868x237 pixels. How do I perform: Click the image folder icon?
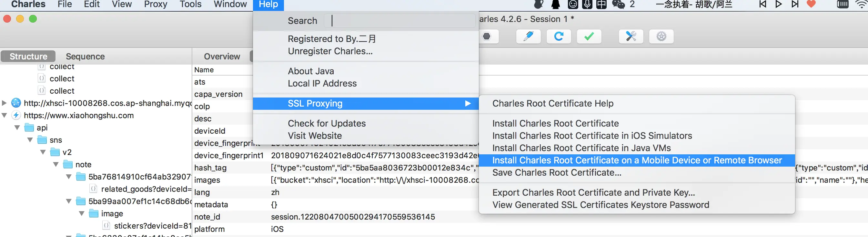94,213
